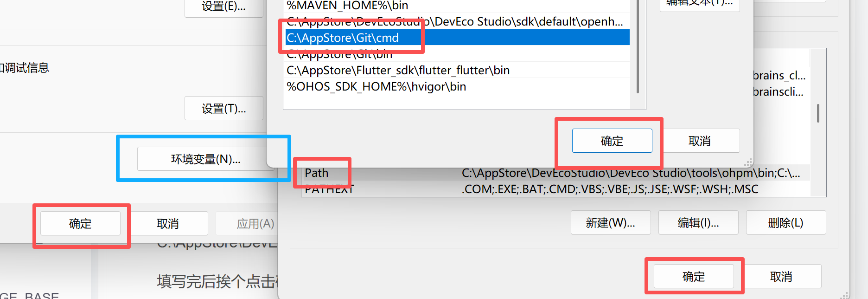Image resolution: width=868 pixels, height=299 pixels.
Task: Click the 环境变量(N)... button
Action: [x=205, y=159]
